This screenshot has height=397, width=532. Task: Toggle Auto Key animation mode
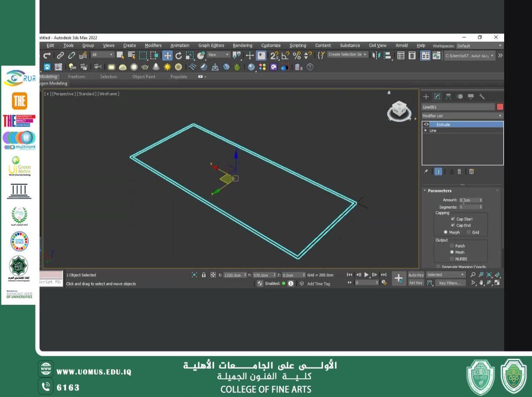416,275
